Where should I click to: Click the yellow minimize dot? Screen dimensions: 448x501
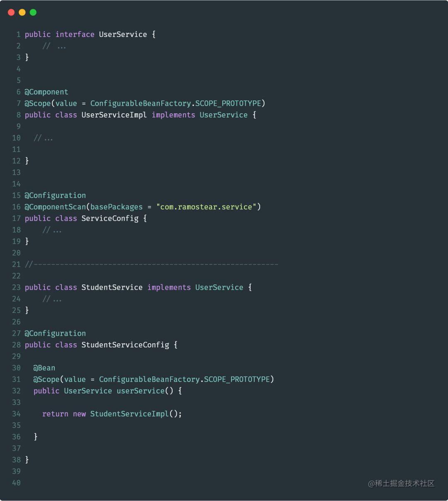(22, 12)
